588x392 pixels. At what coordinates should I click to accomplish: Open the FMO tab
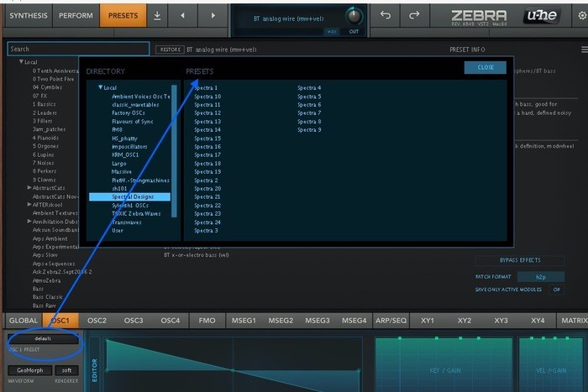tap(207, 321)
